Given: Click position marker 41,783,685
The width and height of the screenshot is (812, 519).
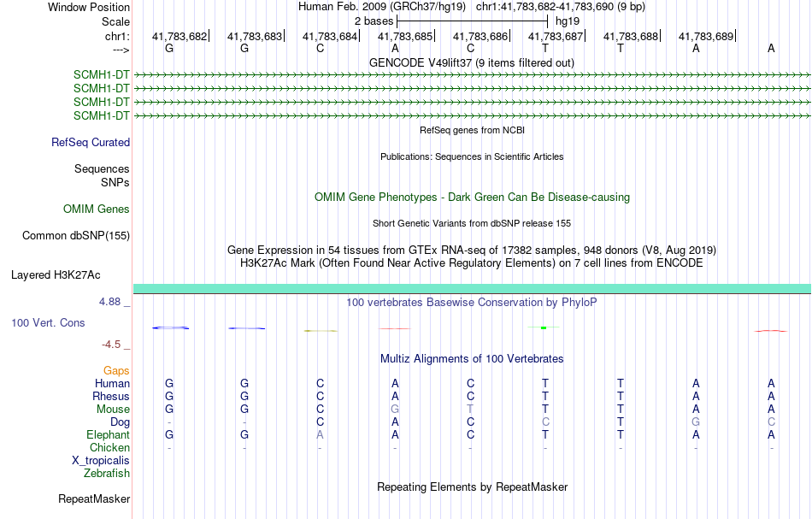Looking at the screenshot, I should 405,36.
